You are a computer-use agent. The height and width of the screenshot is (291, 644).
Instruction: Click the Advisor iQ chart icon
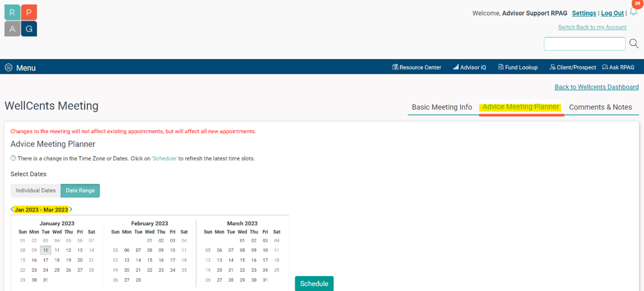click(x=456, y=67)
